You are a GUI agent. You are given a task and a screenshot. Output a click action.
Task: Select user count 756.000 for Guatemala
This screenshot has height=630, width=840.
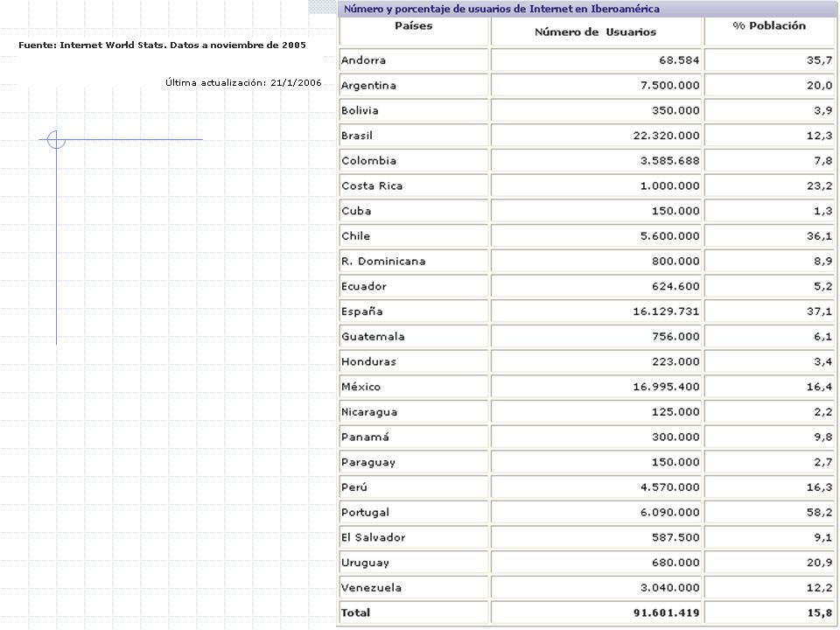[x=675, y=337]
